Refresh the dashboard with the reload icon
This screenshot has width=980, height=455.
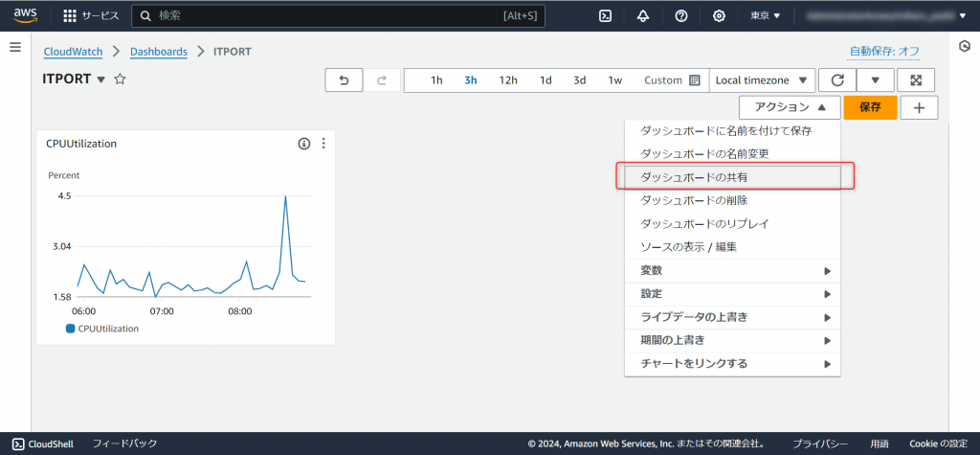tap(837, 80)
